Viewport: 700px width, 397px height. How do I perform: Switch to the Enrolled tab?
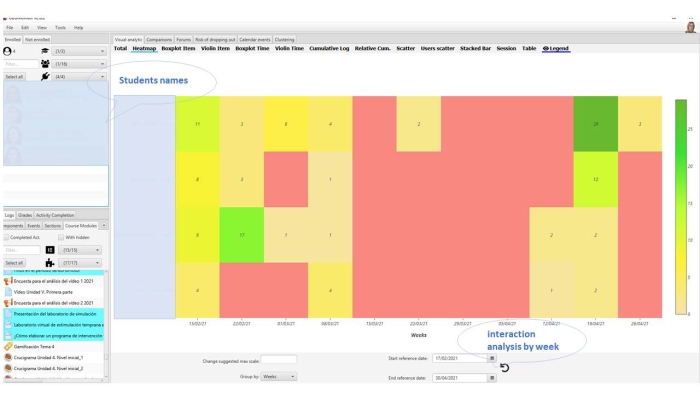tap(13, 39)
